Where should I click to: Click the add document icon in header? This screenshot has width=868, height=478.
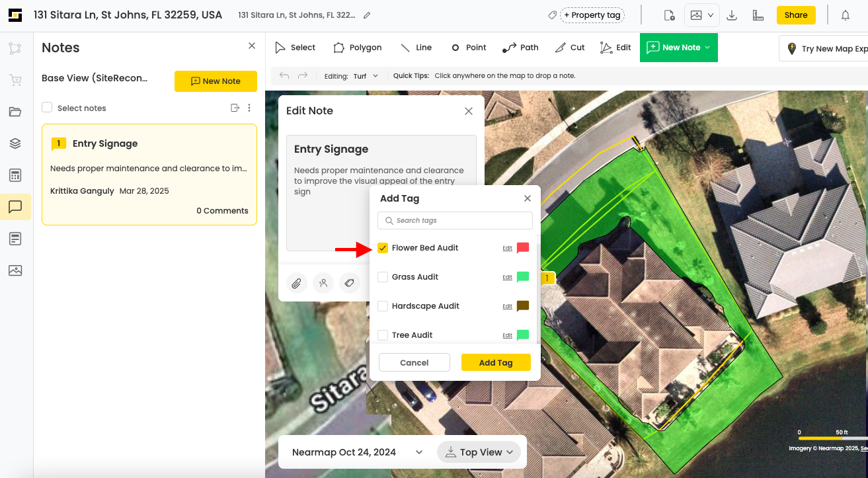pos(669,15)
